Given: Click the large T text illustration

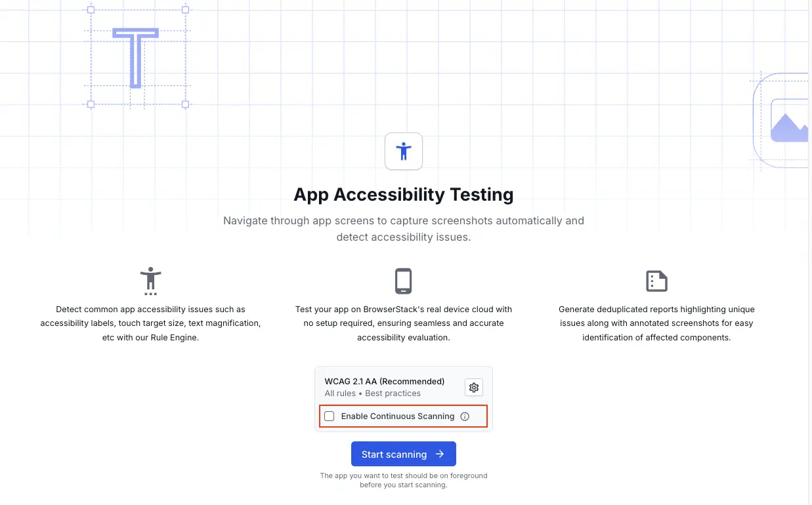Looking at the screenshot, I should point(136,58).
